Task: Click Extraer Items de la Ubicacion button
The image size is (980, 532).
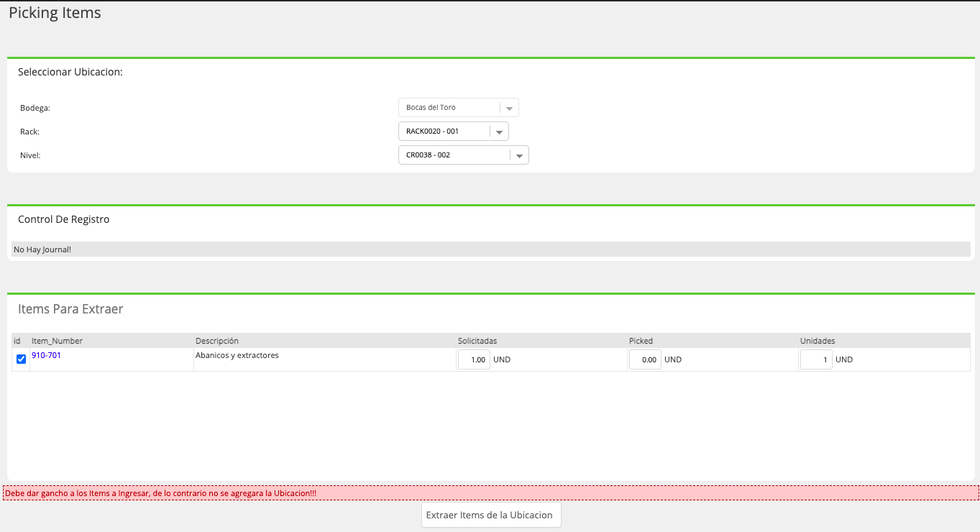Action: [x=490, y=515]
